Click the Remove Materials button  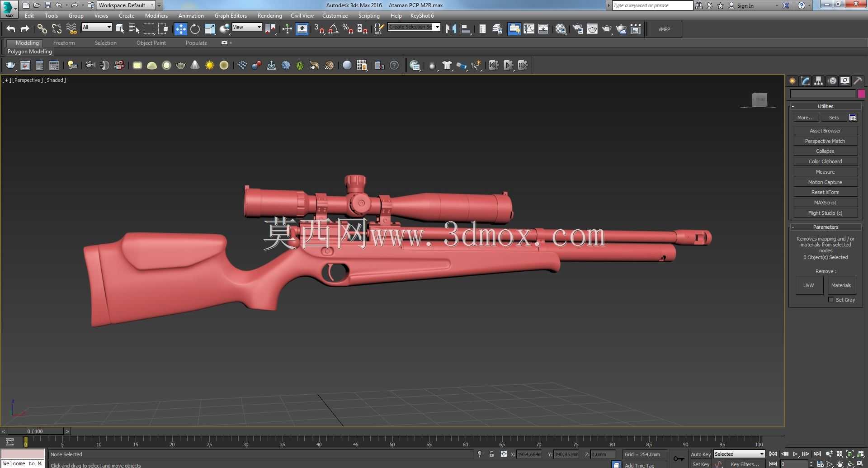(x=841, y=285)
